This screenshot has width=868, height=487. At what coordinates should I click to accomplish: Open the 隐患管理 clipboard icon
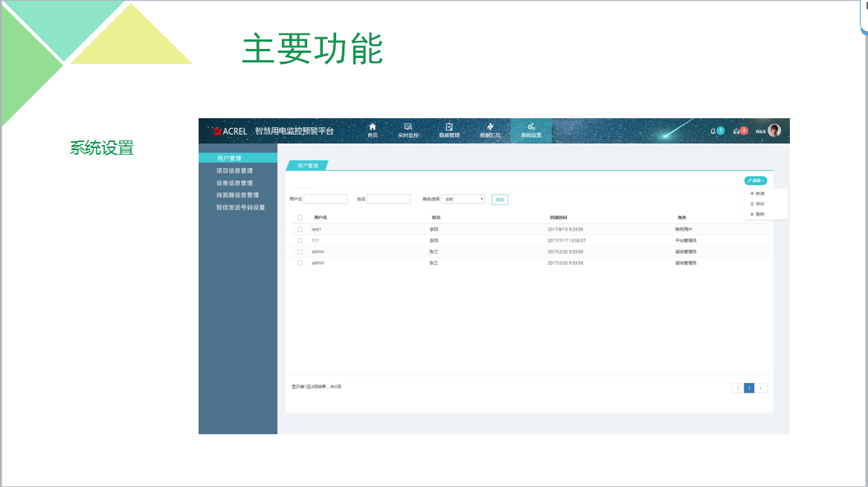coord(449,127)
